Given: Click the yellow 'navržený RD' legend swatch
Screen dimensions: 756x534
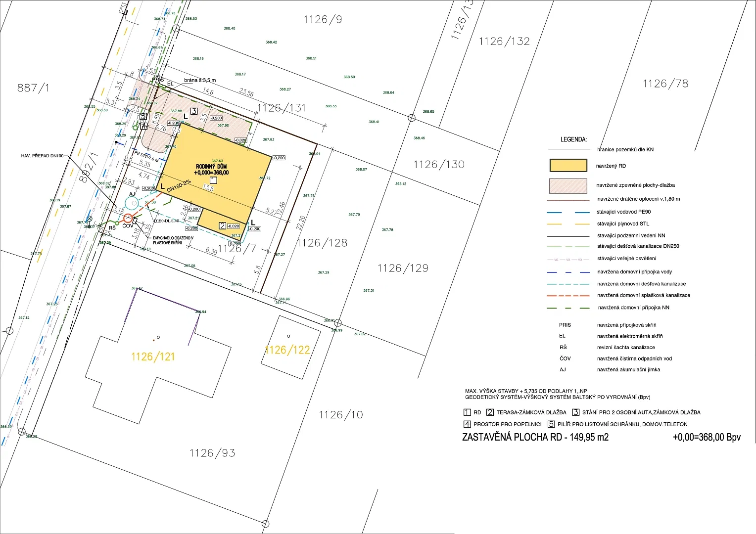Looking at the screenshot, I should [x=568, y=165].
